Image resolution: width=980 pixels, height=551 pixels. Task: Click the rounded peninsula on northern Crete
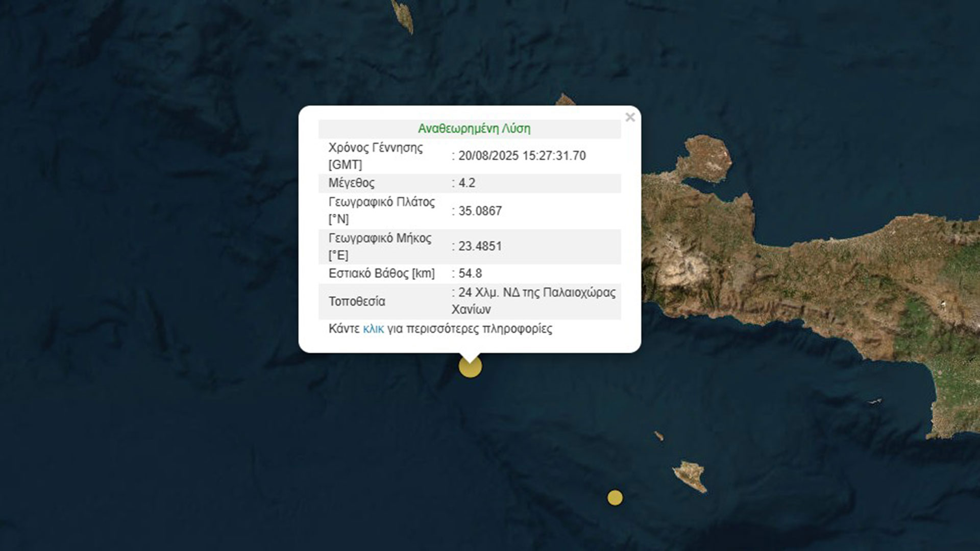click(x=708, y=157)
